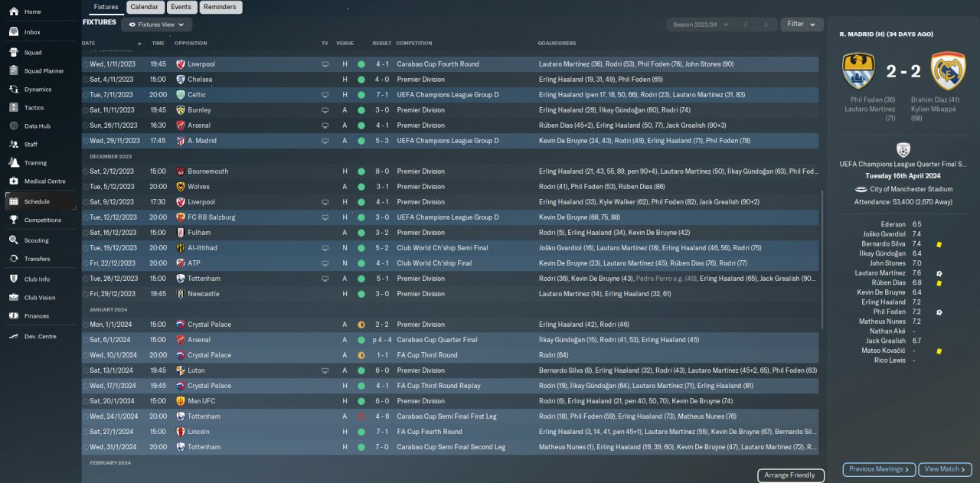
Task: Open the Fixtures View dropdown
Action: pyautogui.click(x=156, y=24)
